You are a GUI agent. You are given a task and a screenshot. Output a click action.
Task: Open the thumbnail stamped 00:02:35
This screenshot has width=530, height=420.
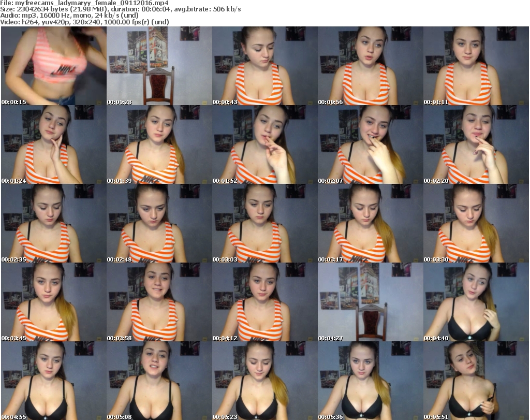pyautogui.click(x=54, y=224)
